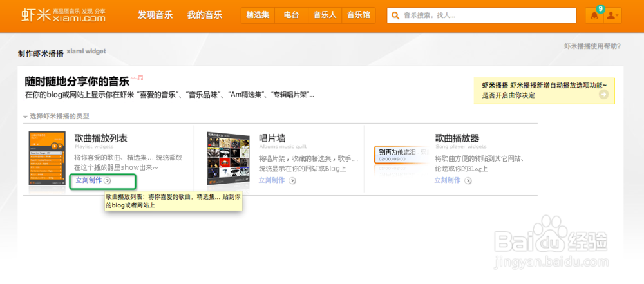Click the orange playlist widget thumbnail
Image resolution: width=644 pixels, height=284 pixels.
click(x=47, y=158)
